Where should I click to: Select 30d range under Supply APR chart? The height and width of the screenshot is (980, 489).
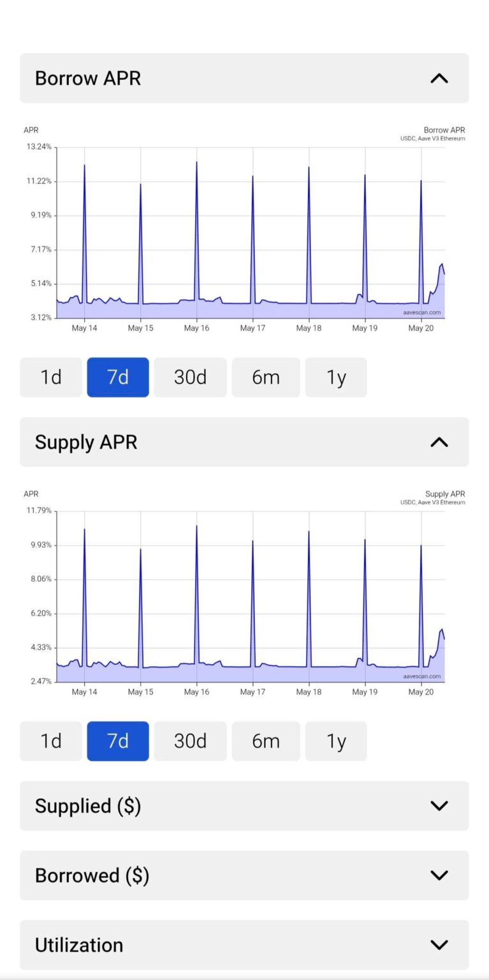pos(190,741)
